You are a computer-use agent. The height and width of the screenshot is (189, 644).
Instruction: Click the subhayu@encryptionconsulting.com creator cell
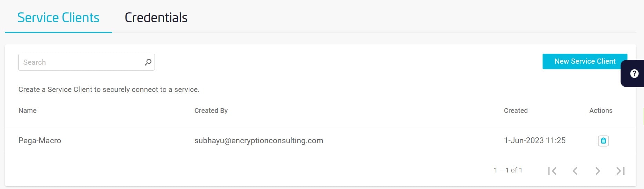coord(259,140)
